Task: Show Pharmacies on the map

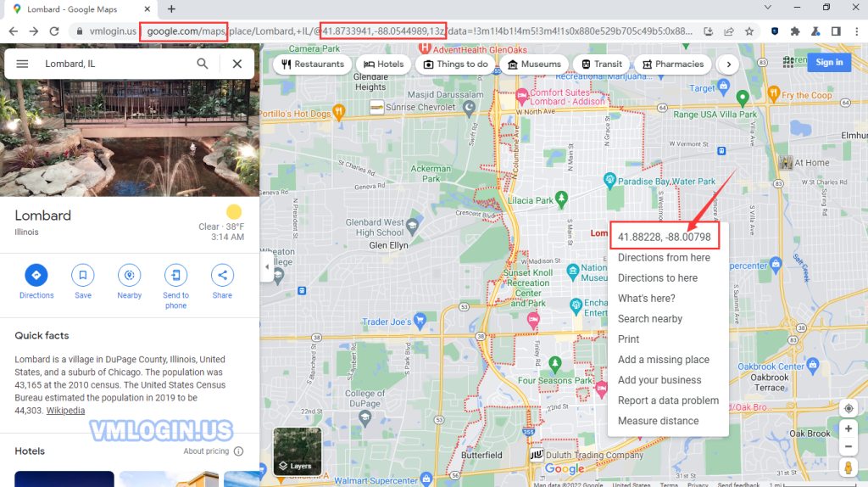Action: 672,64
